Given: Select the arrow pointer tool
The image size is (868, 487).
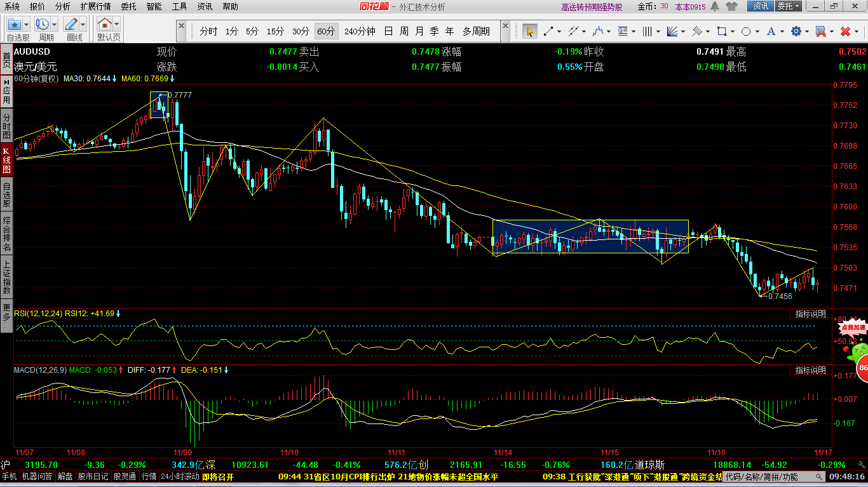Looking at the screenshot, I should [529, 31].
